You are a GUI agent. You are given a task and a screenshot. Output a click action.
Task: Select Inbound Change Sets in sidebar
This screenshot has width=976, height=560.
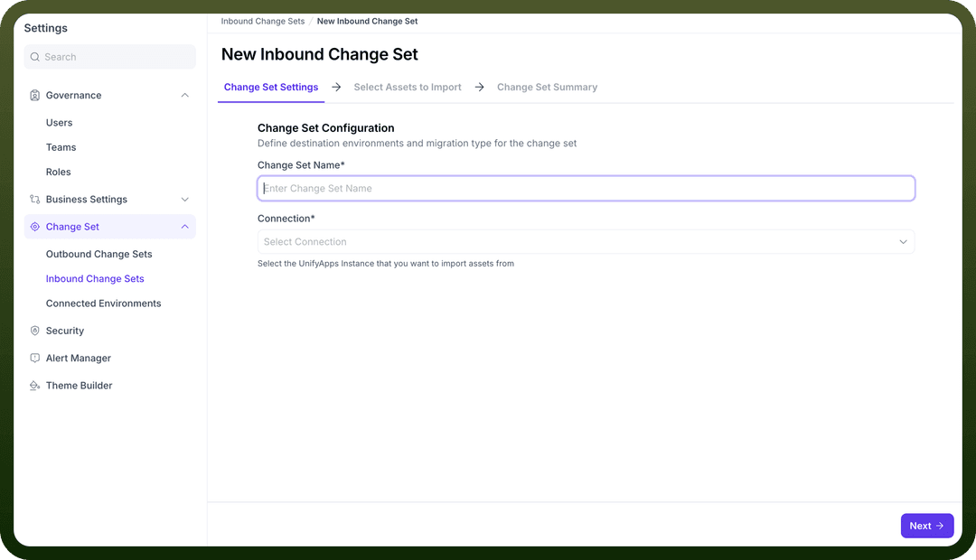(x=95, y=279)
